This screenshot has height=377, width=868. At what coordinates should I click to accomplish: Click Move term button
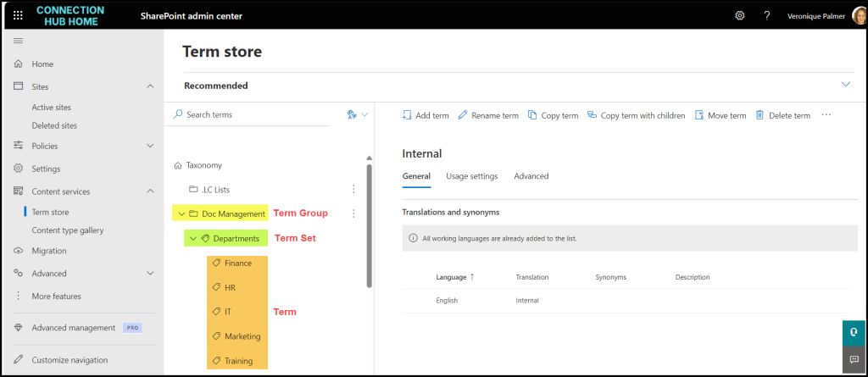[x=721, y=115]
